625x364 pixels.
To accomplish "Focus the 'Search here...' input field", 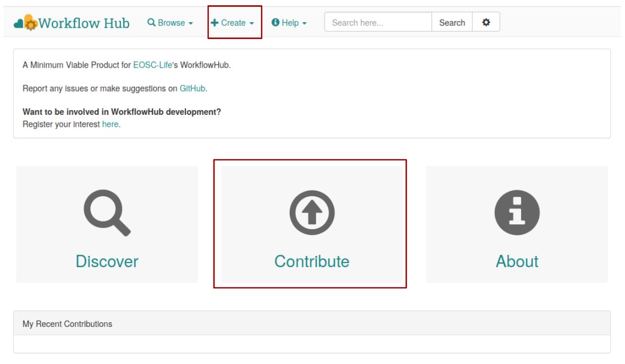I will [x=378, y=23].
